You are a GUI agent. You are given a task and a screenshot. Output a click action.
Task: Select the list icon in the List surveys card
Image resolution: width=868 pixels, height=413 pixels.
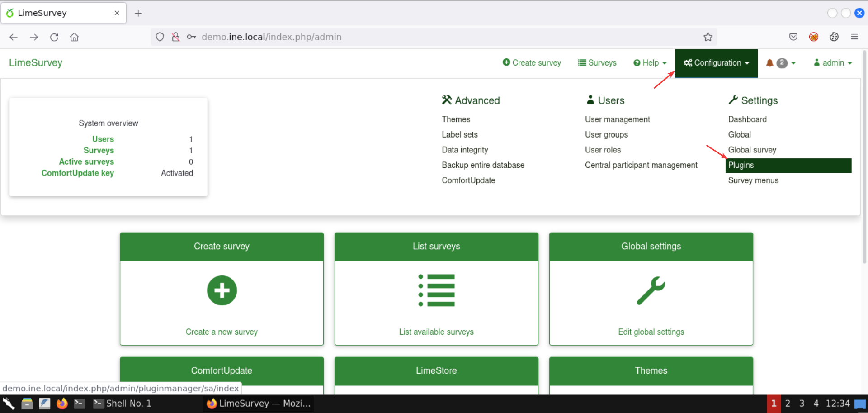coord(436,290)
